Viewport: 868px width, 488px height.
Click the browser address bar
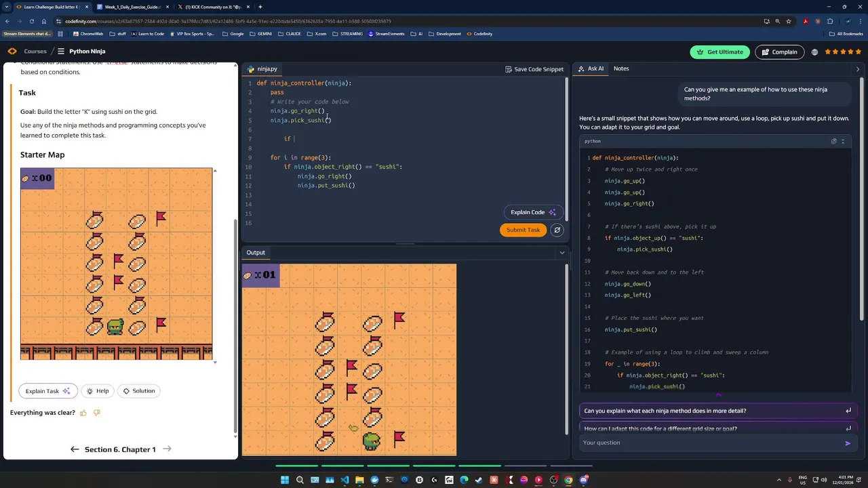point(407,21)
